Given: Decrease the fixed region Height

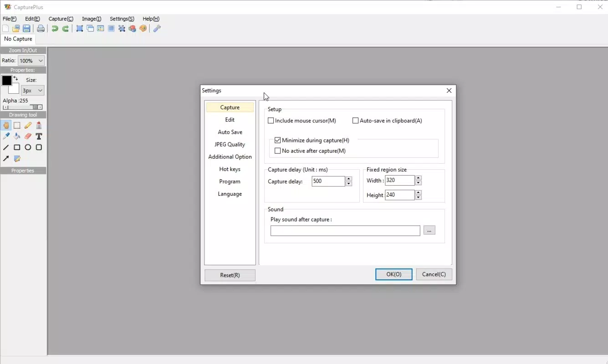Looking at the screenshot, I should click(x=419, y=197).
